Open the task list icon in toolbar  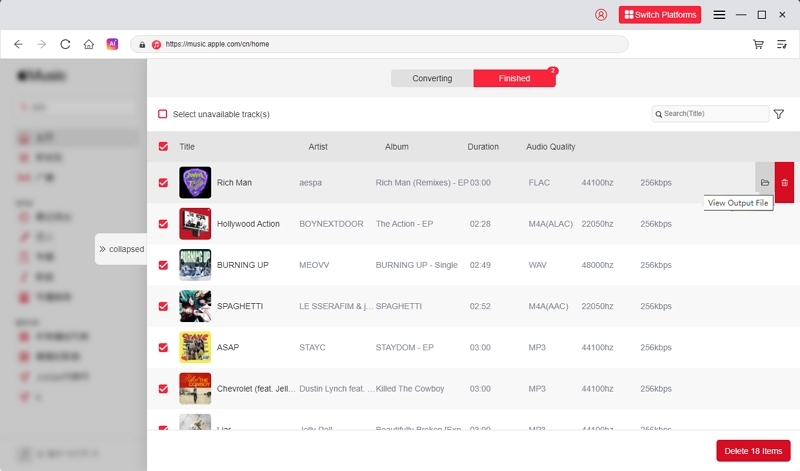pyautogui.click(x=782, y=44)
